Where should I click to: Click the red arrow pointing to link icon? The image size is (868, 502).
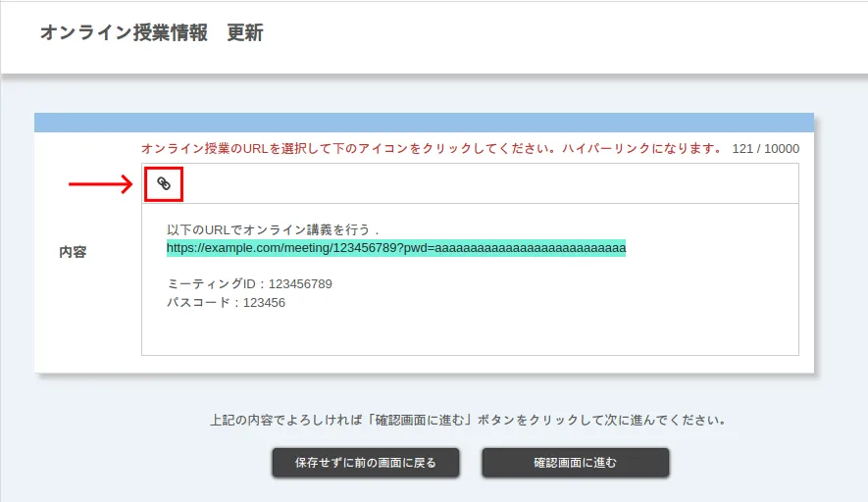(x=100, y=183)
